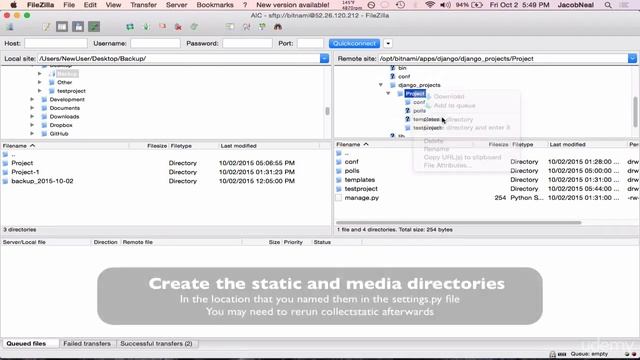This screenshot has height=360, width=640.
Task: Open the New version available! menu
Action: click(x=293, y=5)
